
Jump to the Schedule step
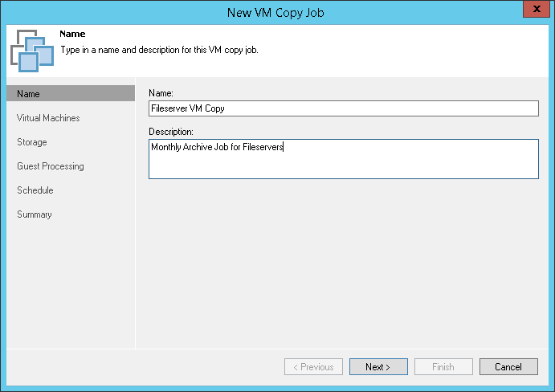pos(35,190)
